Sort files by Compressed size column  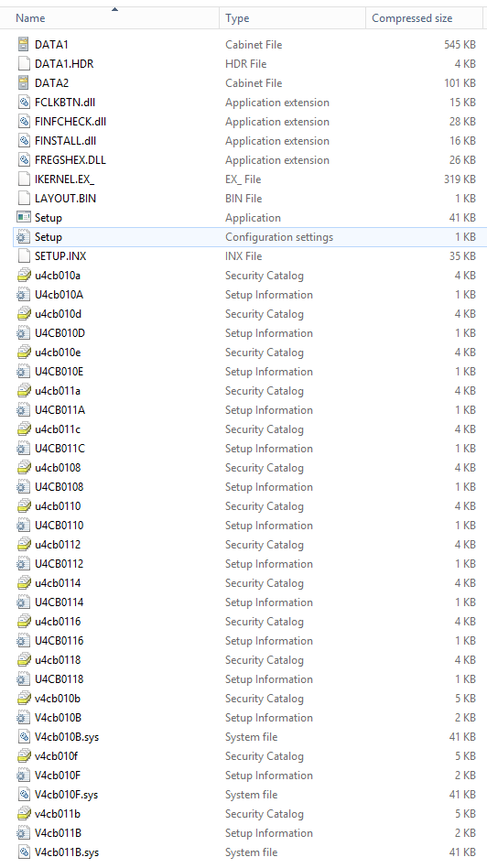click(412, 18)
